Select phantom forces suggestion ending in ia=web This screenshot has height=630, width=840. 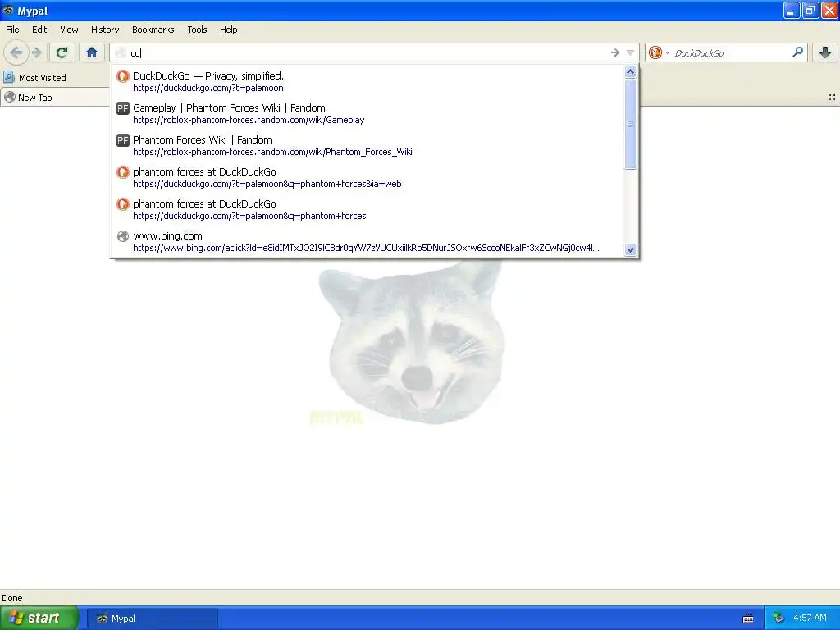pyautogui.click(x=367, y=178)
